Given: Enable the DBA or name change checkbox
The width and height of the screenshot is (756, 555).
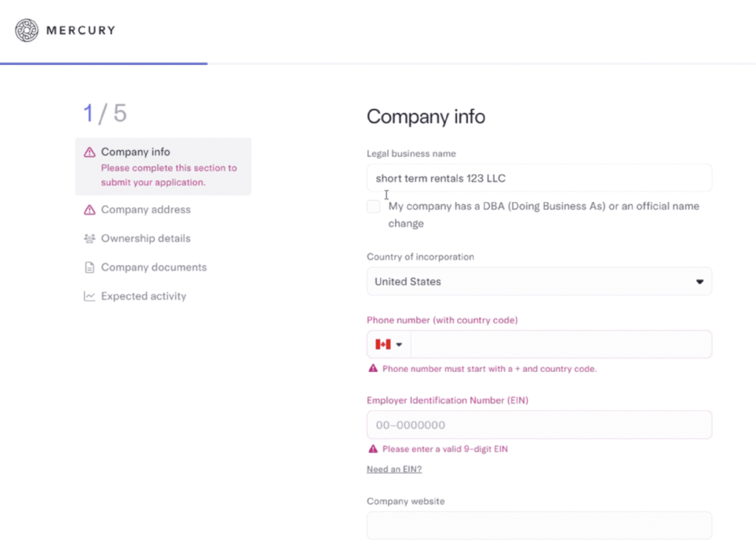Looking at the screenshot, I should 374,207.
